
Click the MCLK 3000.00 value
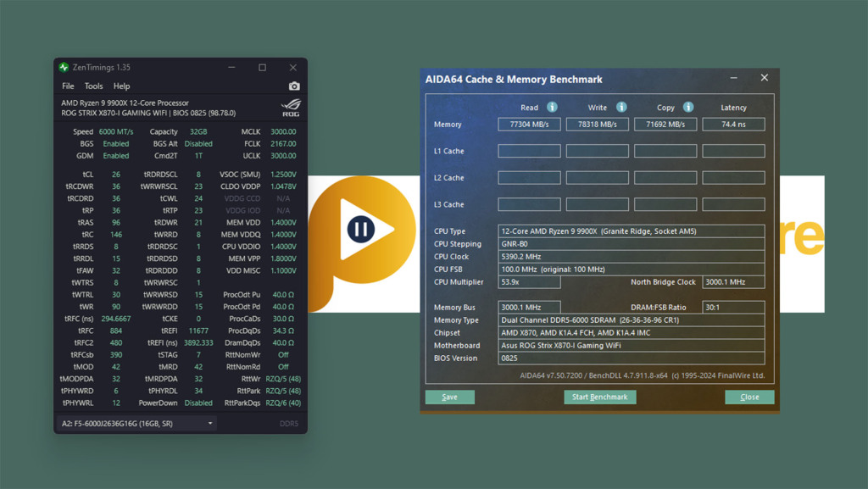pos(283,131)
